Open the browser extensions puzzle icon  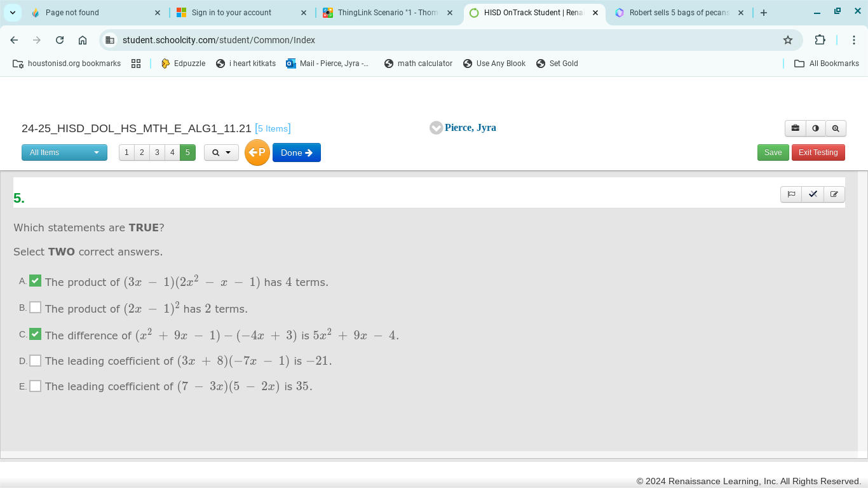click(x=820, y=40)
